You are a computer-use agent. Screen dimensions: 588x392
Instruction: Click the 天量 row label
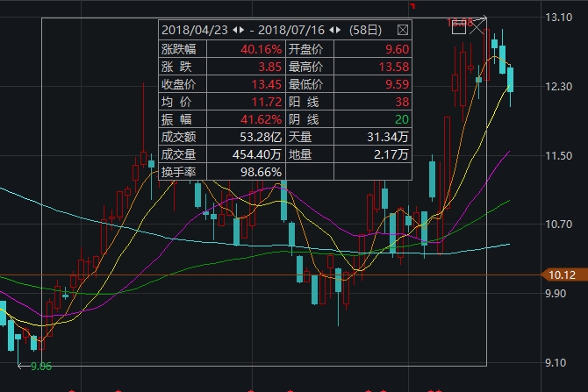[x=300, y=137]
